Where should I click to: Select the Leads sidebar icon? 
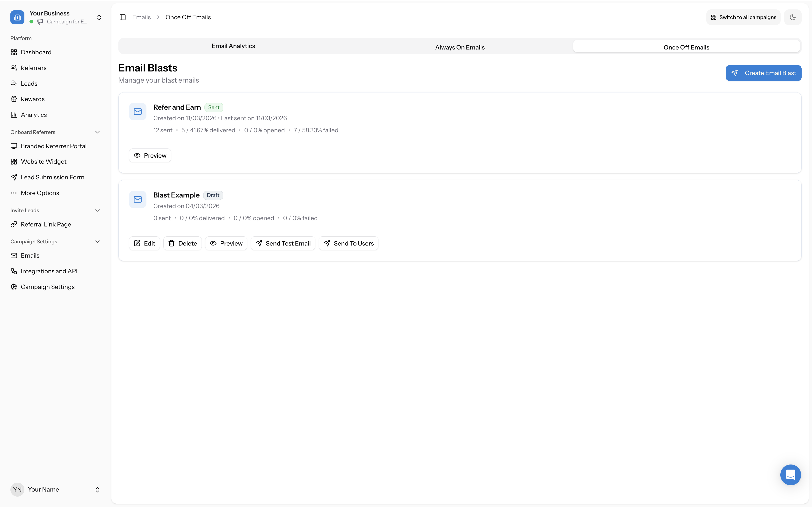14,83
